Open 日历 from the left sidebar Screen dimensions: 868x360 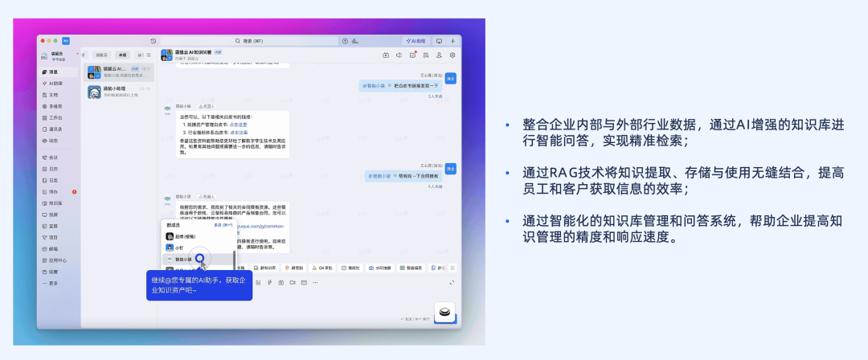54,169
